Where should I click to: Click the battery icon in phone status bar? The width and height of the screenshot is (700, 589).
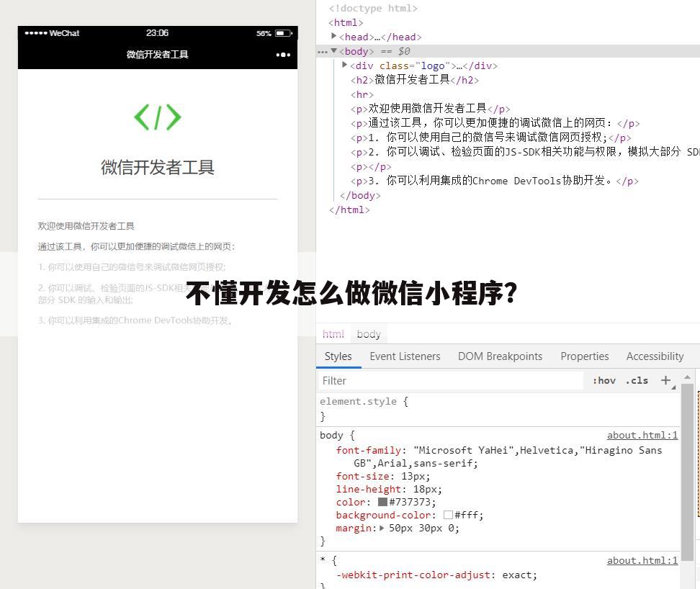click(284, 33)
